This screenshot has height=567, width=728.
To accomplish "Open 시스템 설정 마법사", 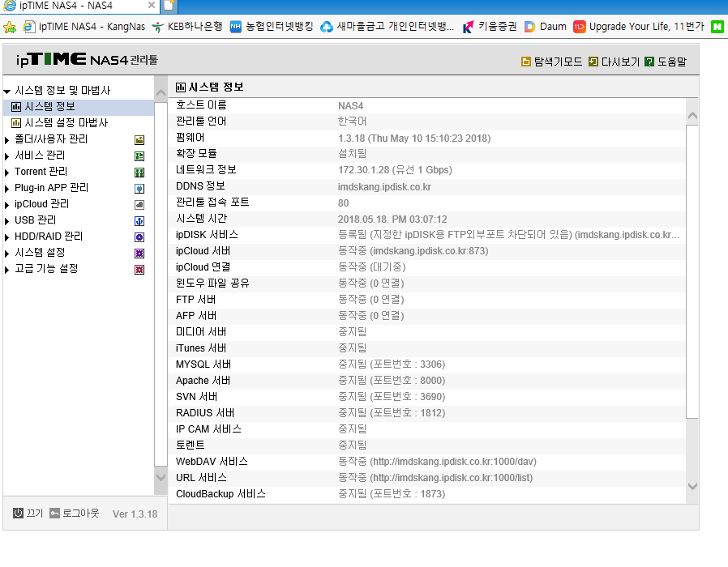I will pos(66,123).
